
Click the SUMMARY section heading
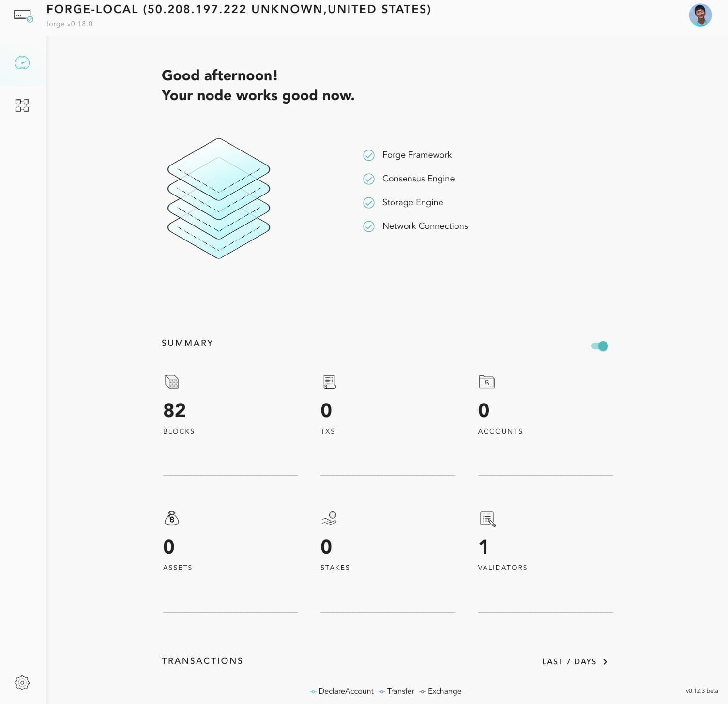click(x=187, y=343)
